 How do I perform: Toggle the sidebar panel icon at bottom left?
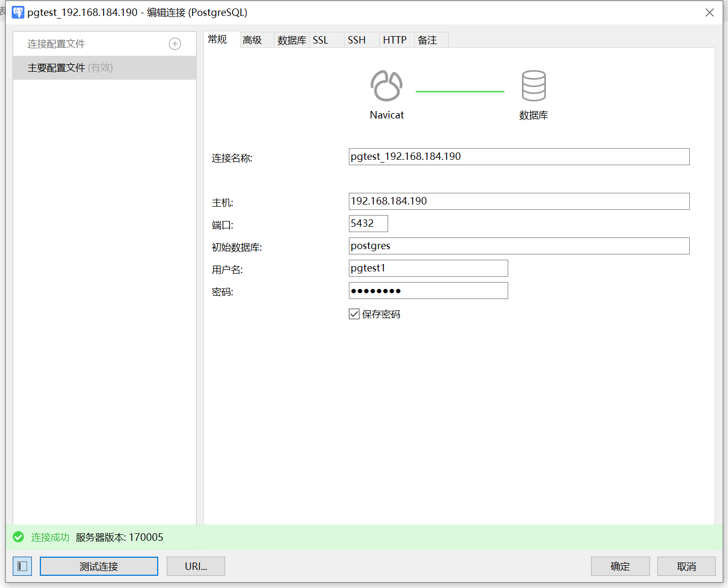[x=22, y=566]
